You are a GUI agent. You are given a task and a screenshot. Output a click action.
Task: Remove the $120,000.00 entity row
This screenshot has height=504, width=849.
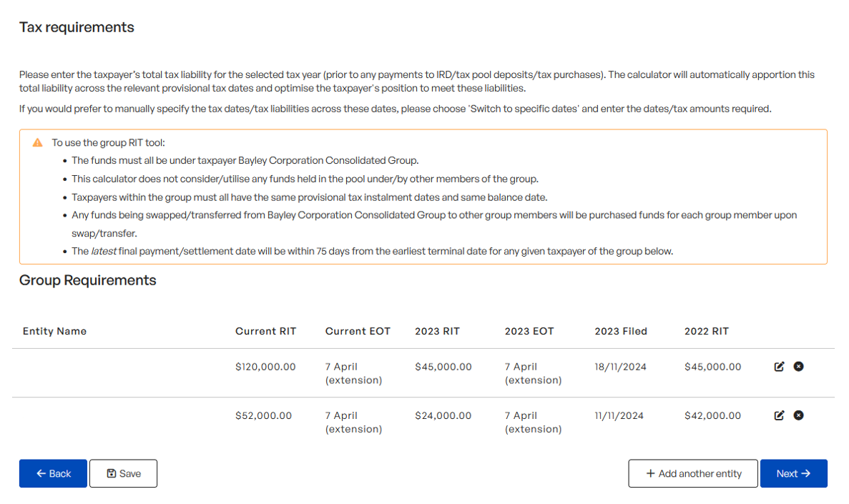[799, 367]
